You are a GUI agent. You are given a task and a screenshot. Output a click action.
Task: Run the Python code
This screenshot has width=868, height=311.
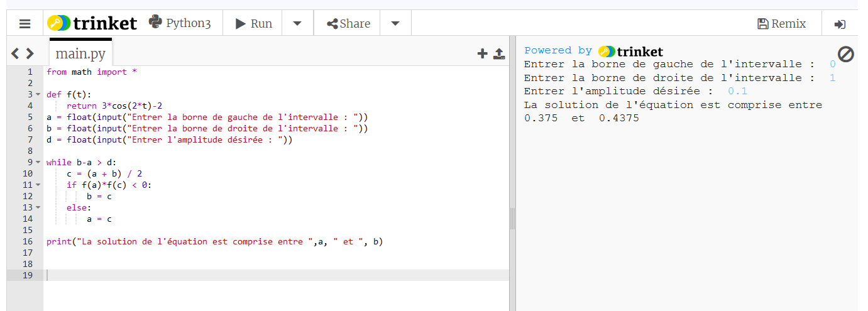(x=253, y=24)
